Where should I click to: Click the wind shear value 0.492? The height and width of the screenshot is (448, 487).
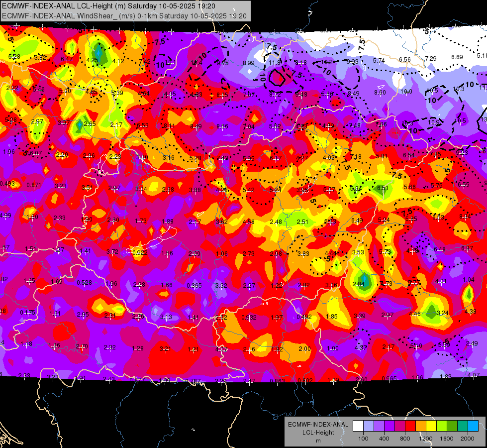pos(304,317)
